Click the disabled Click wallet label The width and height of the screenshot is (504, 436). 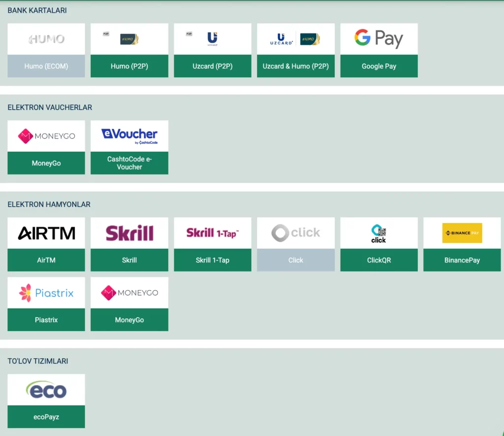pyautogui.click(x=295, y=260)
